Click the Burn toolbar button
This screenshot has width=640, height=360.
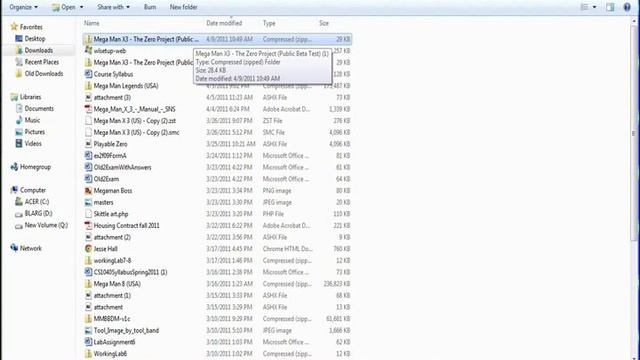click(x=150, y=7)
